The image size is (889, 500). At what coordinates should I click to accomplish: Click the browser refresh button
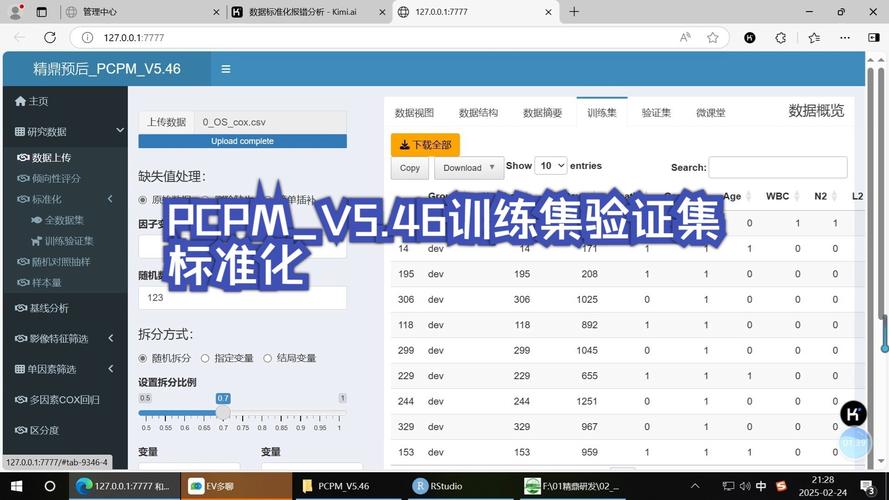tap(50, 37)
